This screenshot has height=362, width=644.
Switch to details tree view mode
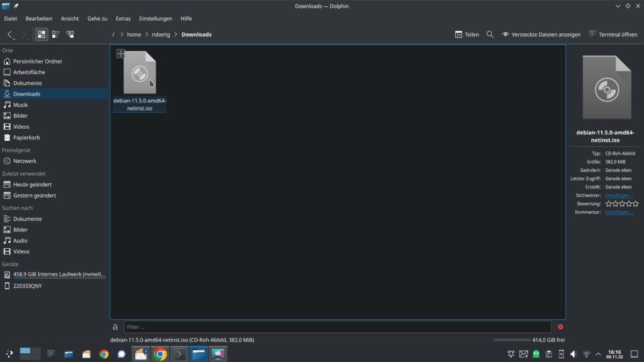point(70,35)
